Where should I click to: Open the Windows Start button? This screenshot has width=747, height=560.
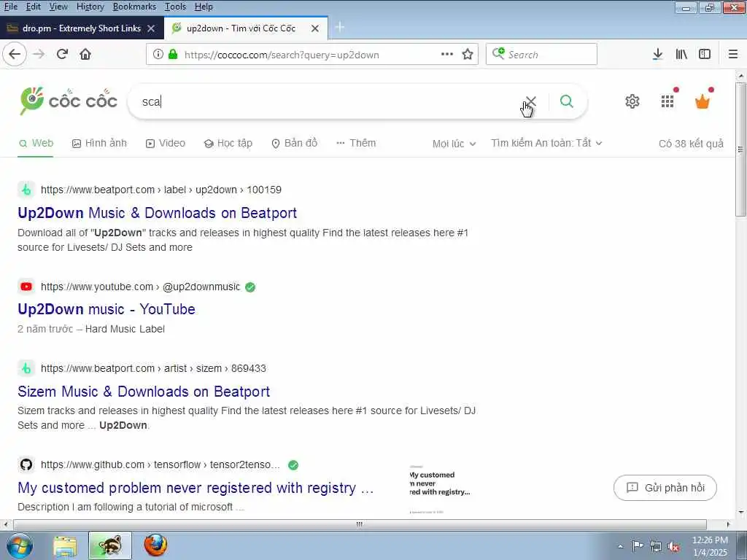point(20,546)
